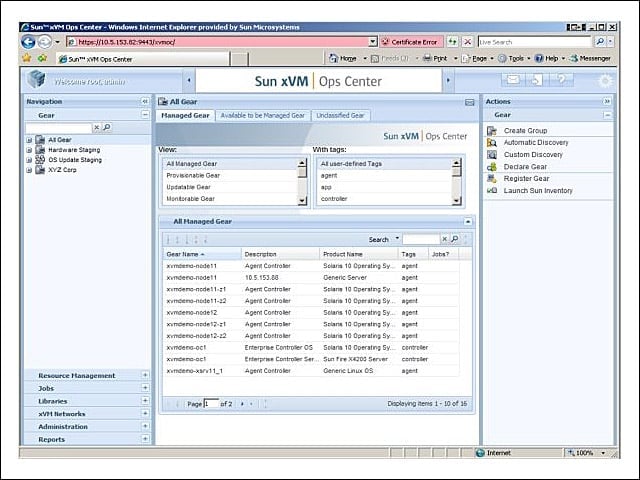640x480 pixels.
Task: Click the envelope icon in All Gear title bar
Action: (x=470, y=102)
